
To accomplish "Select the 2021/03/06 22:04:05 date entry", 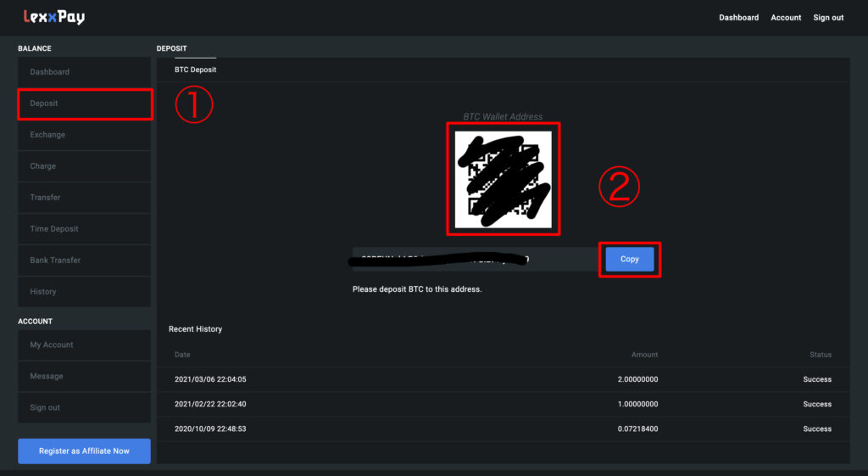I will pos(210,379).
